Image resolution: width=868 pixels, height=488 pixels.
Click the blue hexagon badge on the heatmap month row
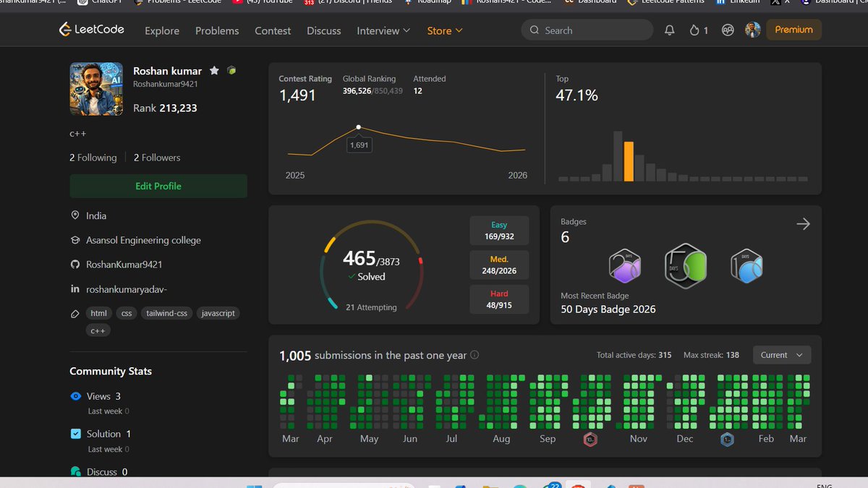click(727, 439)
